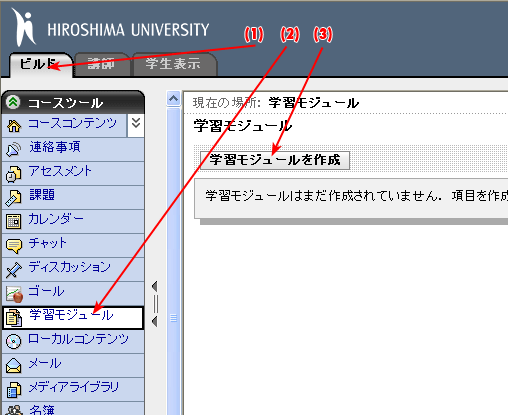The image size is (508, 415).
Task: Click the scroll-up arrow of the vertical scrollbar
Action: point(173,99)
